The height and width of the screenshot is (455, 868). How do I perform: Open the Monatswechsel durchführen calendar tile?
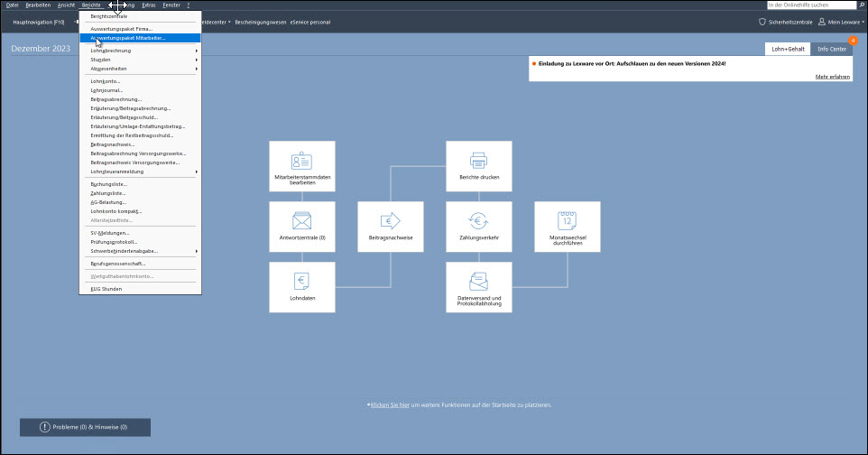pos(567,227)
